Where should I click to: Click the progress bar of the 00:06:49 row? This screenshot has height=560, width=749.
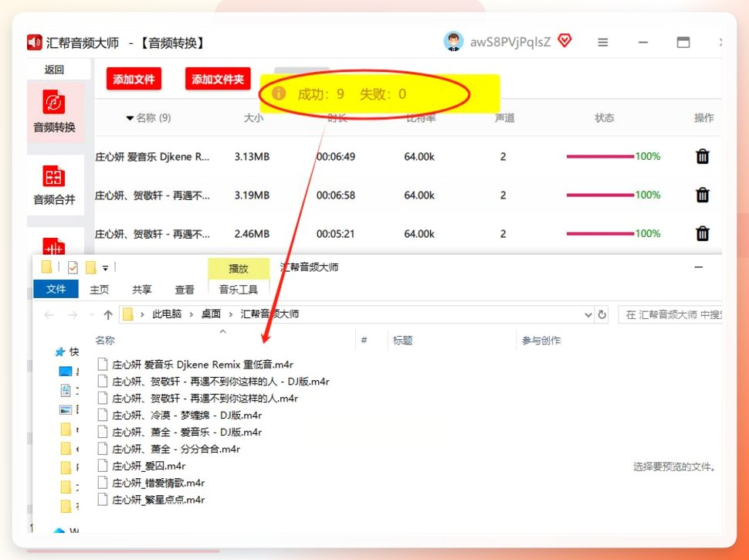click(600, 156)
